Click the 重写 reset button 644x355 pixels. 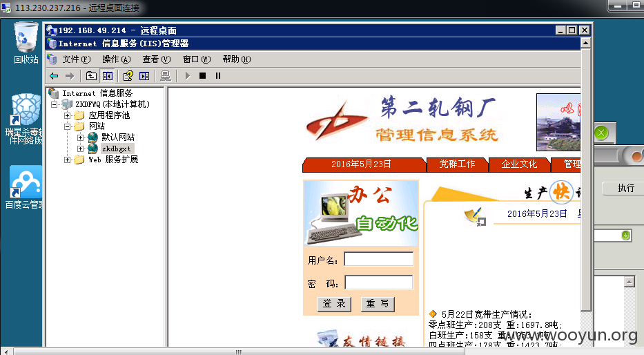click(378, 304)
